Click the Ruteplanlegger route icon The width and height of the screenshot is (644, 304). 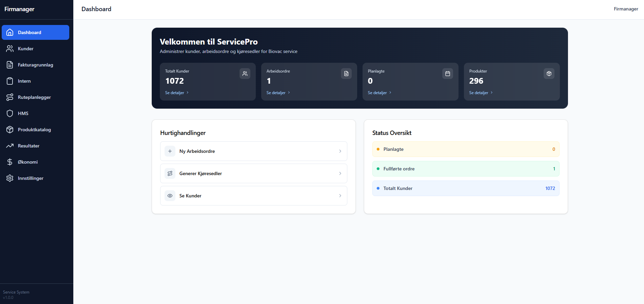pos(10,97)
